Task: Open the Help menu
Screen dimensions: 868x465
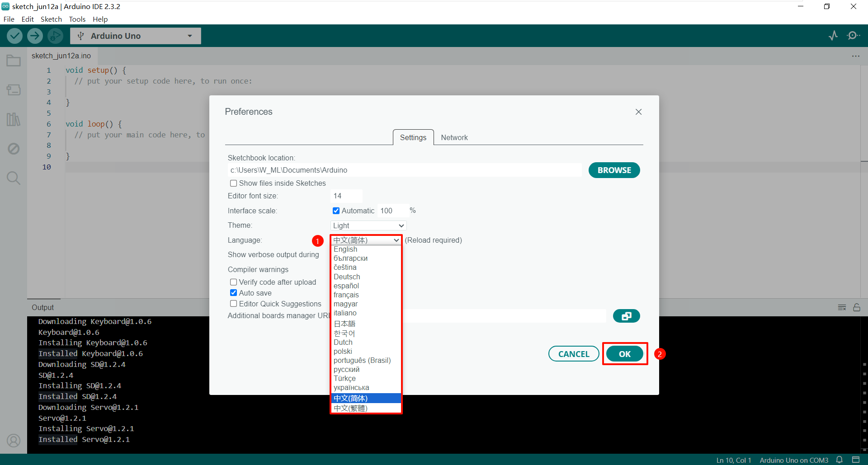Action: click(100, 19)
